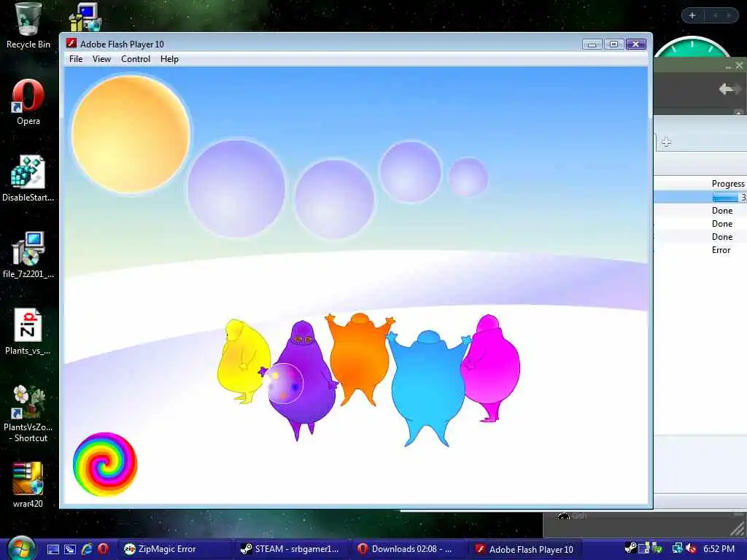The image size is (747, 560).
Task: Open the Control menu in Flash Player
Action: coord(135,59)
